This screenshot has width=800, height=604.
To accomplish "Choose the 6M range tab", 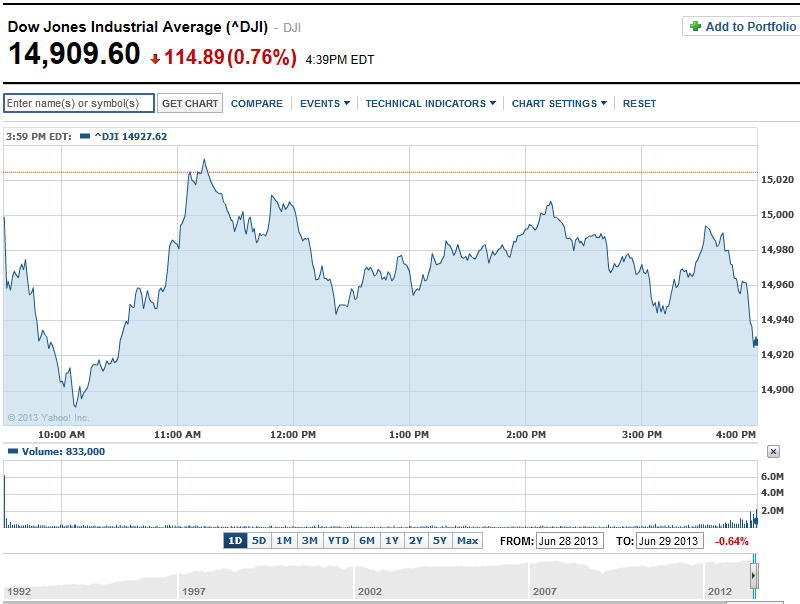I will [367, 541].
